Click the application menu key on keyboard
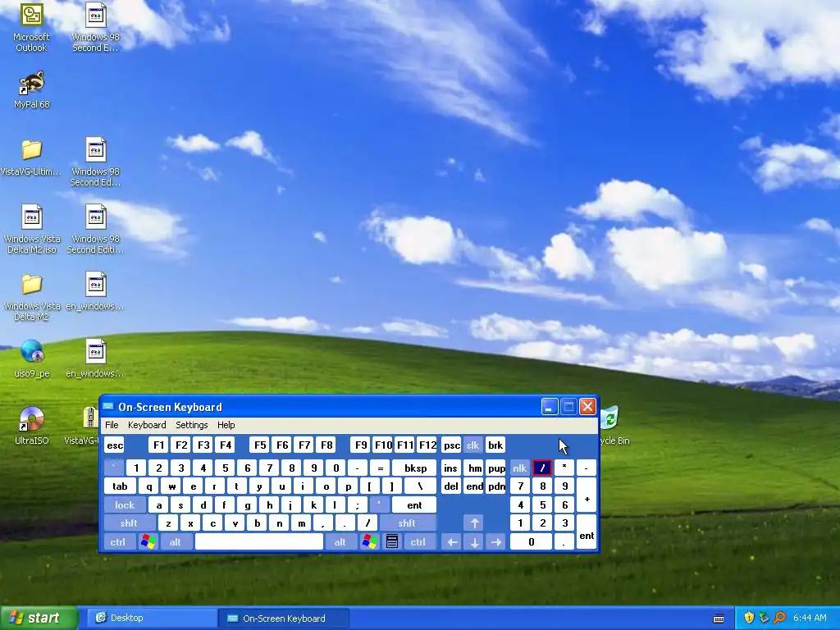840x630 pixels. 392,542
